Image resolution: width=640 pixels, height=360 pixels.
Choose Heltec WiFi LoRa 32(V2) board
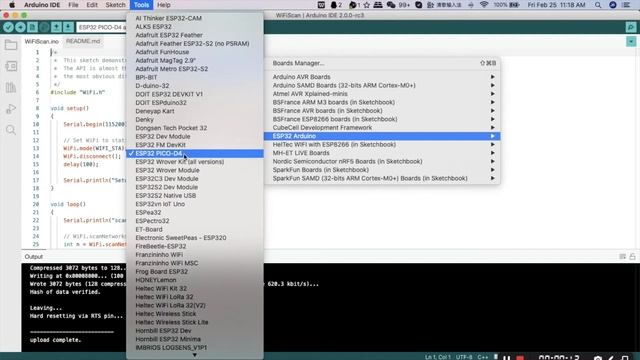tap(195, 305)
